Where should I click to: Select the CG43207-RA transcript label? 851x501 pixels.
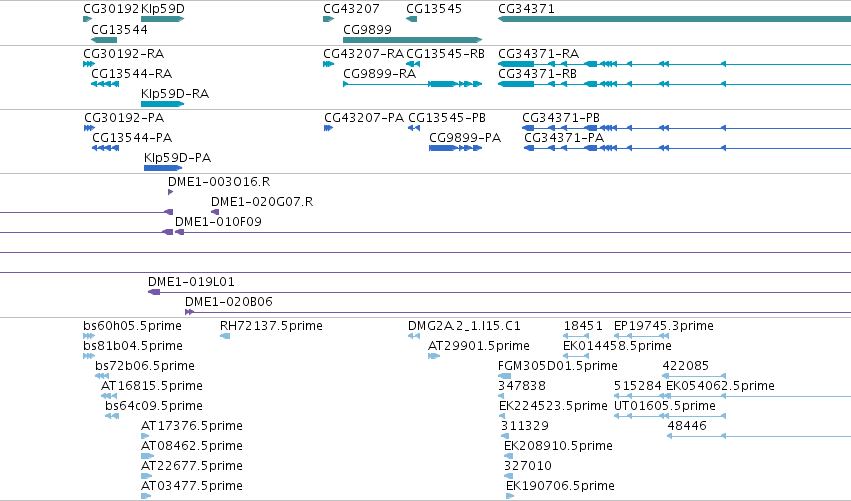pyautogui.click(x=364, y=54)
